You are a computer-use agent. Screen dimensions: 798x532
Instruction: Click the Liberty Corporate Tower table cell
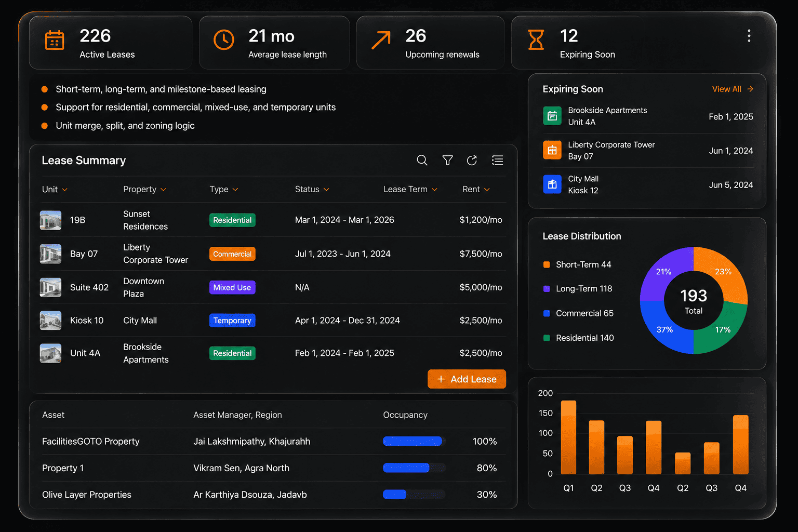tap(156, 254)
